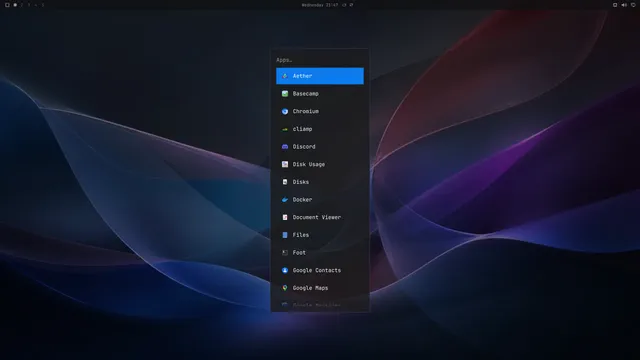
Task: Open the Disks application
Action: 320,182
